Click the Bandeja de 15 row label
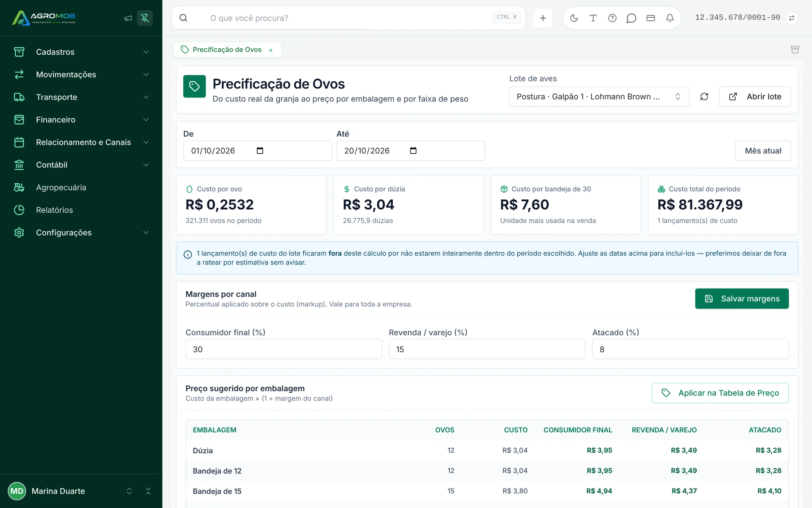 point(217,491)
